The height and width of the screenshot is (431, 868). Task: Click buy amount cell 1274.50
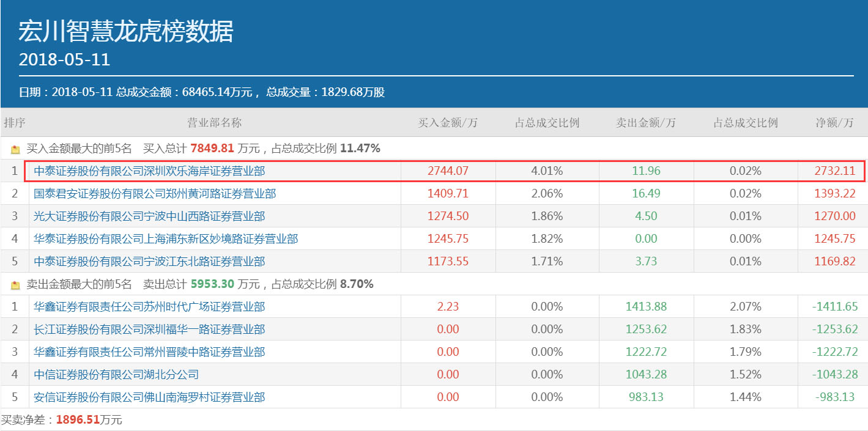(x=448, y=216)
